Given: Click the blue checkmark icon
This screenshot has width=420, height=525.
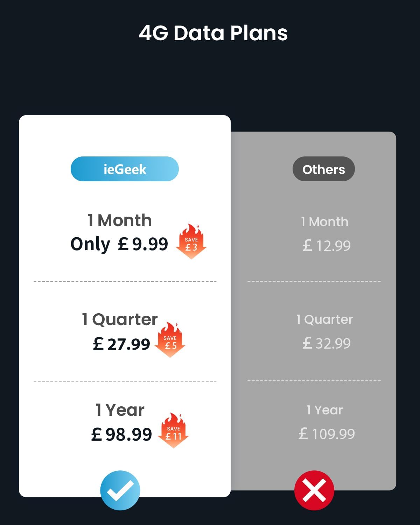Looking at the screenshot, I should coord(120,490).
